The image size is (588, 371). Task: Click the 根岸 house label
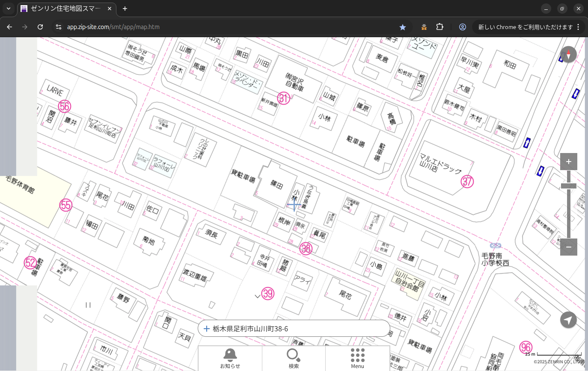pos(284,221)
